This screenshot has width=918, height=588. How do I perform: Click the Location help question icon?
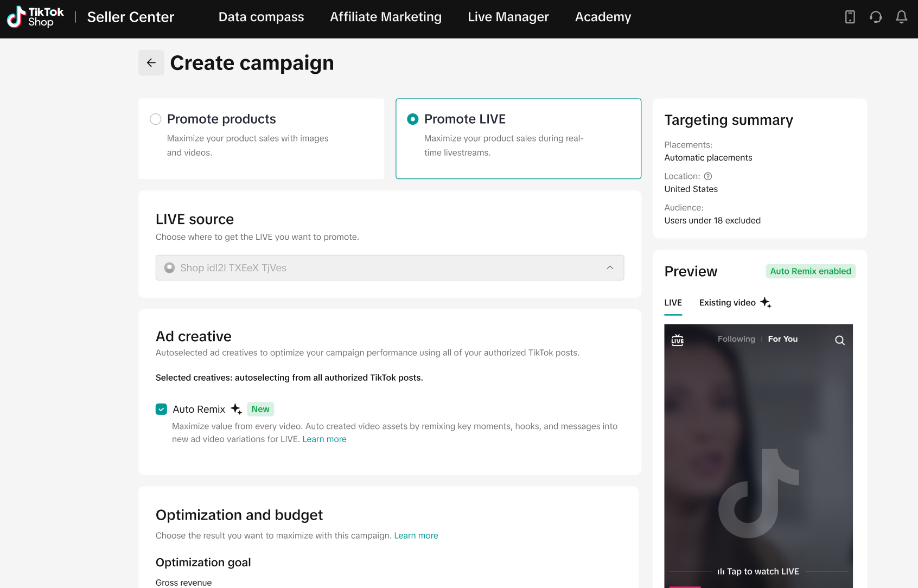tap(708, 176)
